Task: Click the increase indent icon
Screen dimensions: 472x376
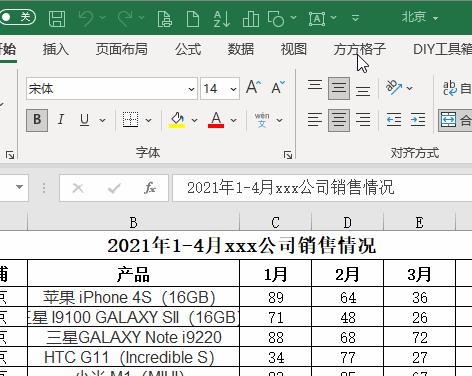Action: point(418,120)
